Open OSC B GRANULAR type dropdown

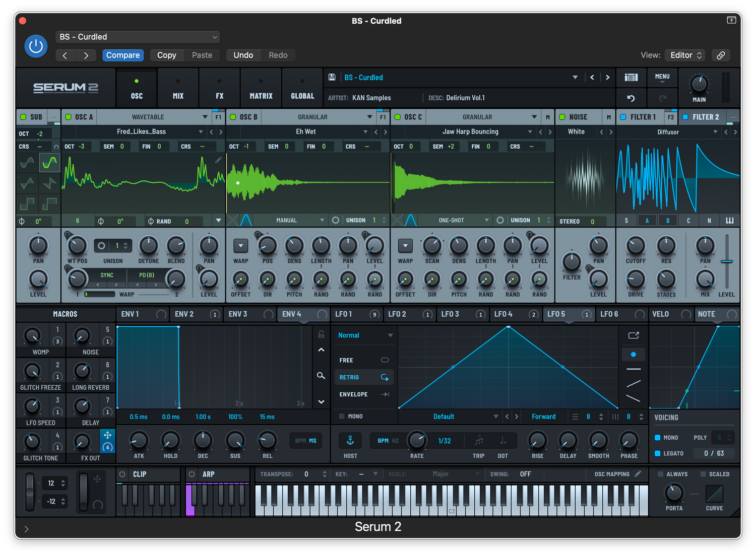(319, 117)
